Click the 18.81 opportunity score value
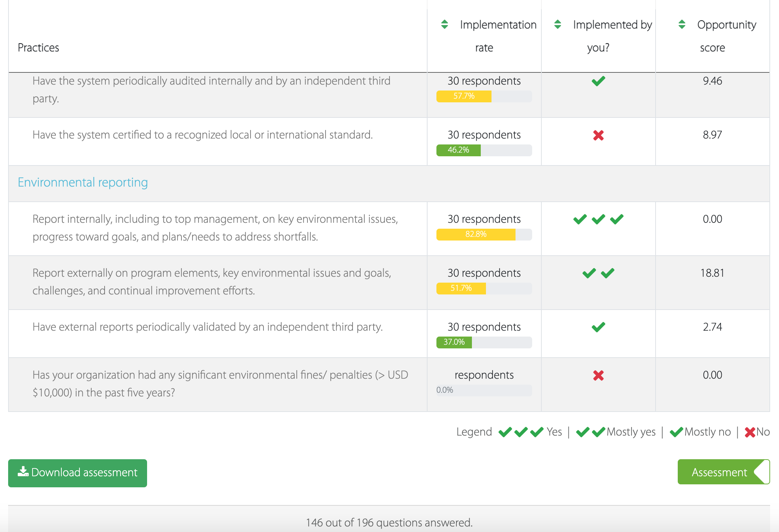This screenshot has width=779, height=532. pos(712,273)
